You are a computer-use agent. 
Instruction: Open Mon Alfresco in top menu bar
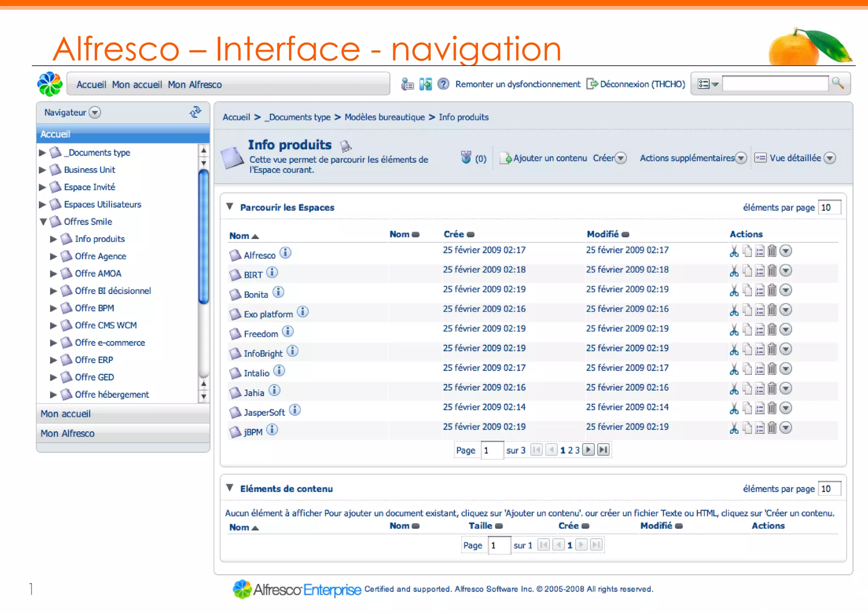(x=195, y=85)
